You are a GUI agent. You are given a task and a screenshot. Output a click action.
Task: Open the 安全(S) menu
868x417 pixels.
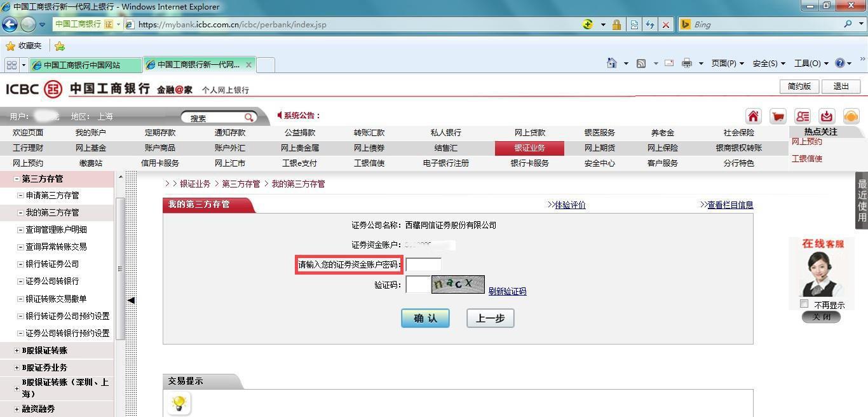pyautogui.click(x=769, y=64)
